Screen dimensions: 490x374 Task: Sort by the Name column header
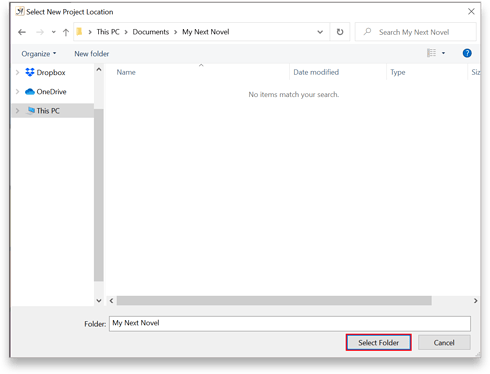(x=126, y=72)
